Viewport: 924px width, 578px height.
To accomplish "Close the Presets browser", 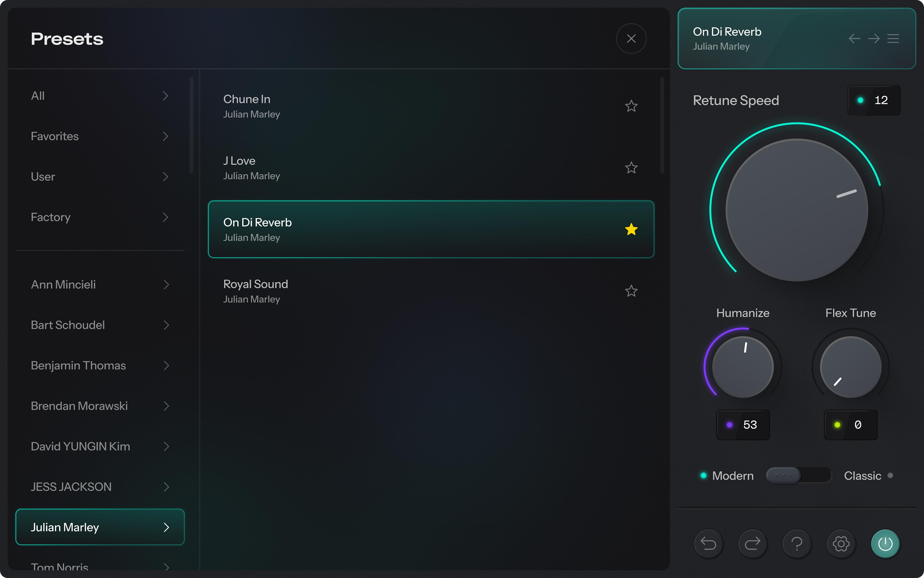I will click(631, 39).
